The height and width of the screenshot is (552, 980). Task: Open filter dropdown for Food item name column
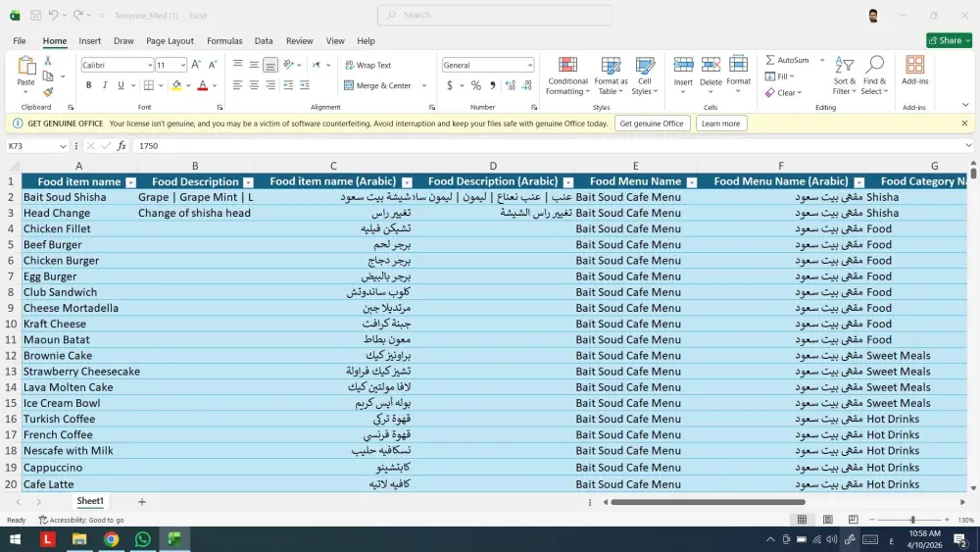click(130, 182)
